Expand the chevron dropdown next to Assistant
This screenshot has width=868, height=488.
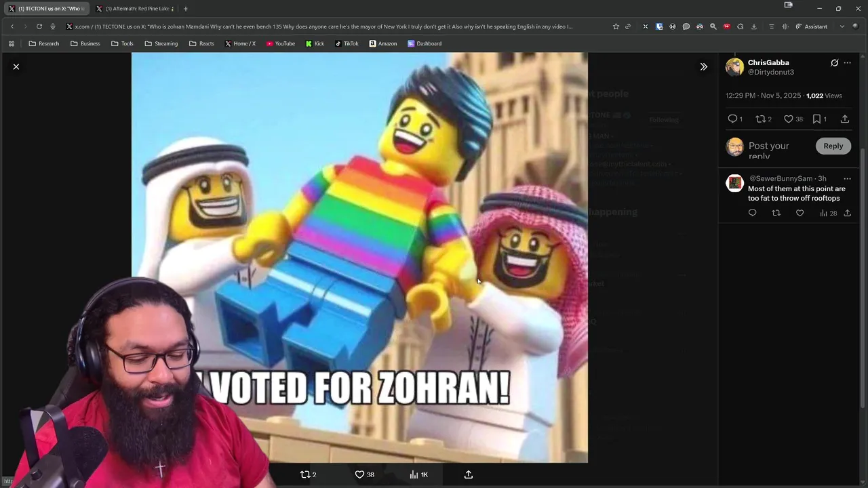pos(842,26)
